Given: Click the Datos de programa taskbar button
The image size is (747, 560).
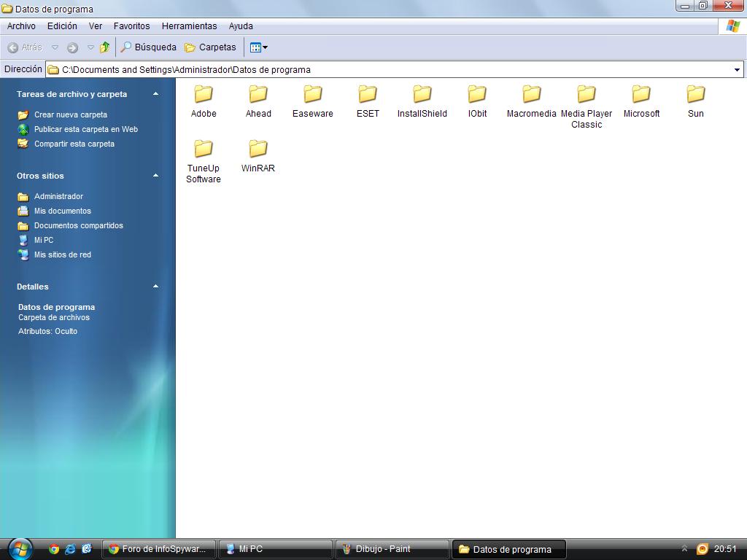Looking at the screenshot, I should click(508, 549).
